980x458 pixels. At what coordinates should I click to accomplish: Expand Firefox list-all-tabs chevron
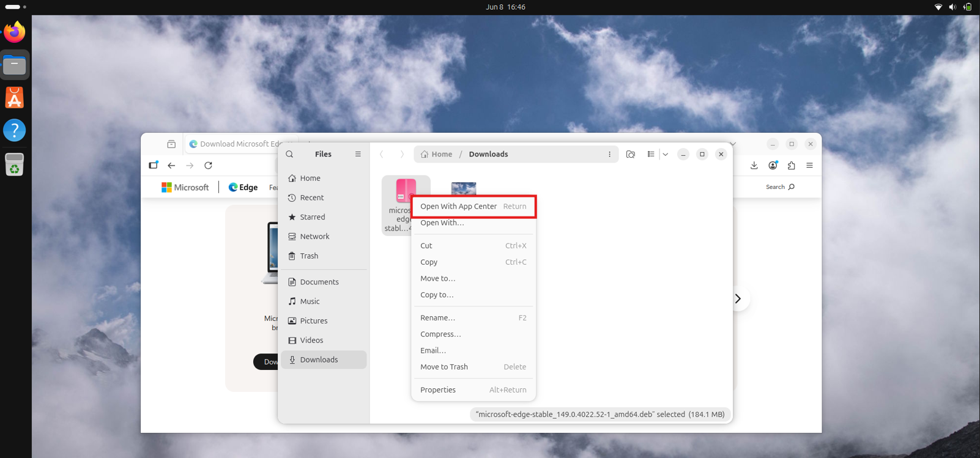[733, 144]
